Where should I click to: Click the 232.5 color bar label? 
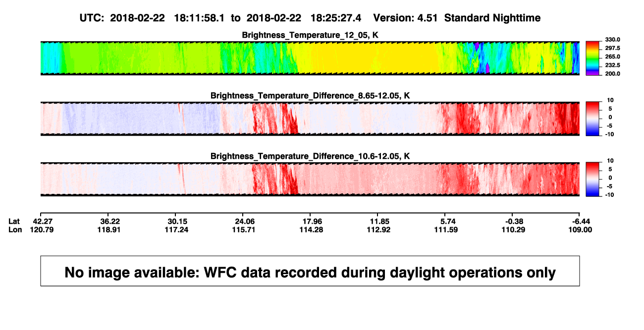coord(612,65)
